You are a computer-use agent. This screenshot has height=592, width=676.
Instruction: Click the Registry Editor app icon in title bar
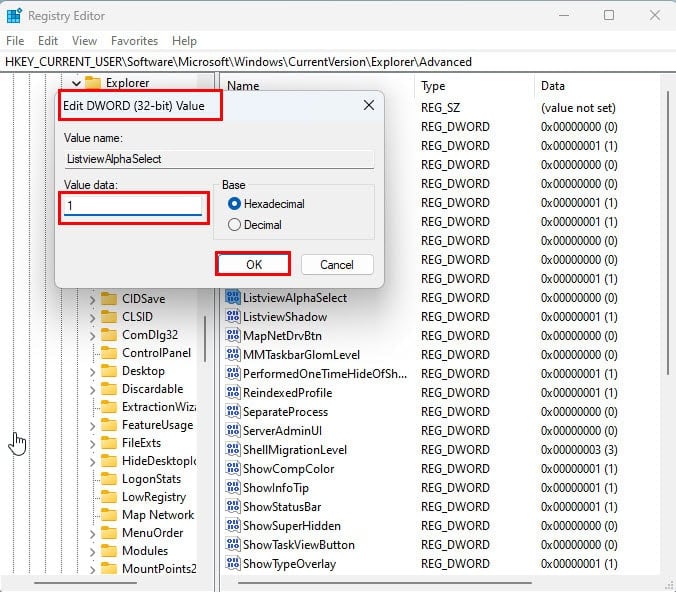pyautogui.click(x=14, y=16)
